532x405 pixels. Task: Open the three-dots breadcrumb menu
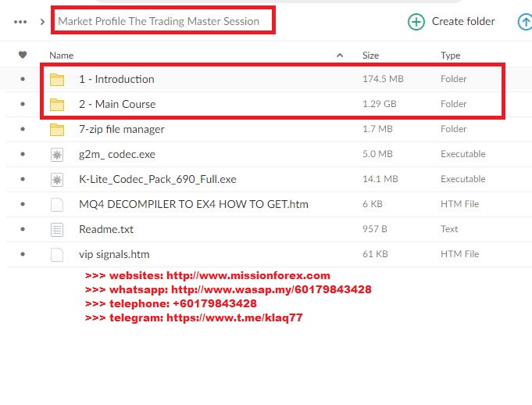[20, 22]
